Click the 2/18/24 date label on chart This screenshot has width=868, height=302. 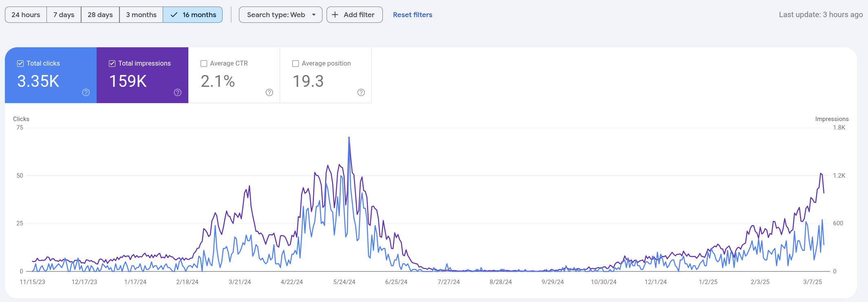[x=188, y=282]
